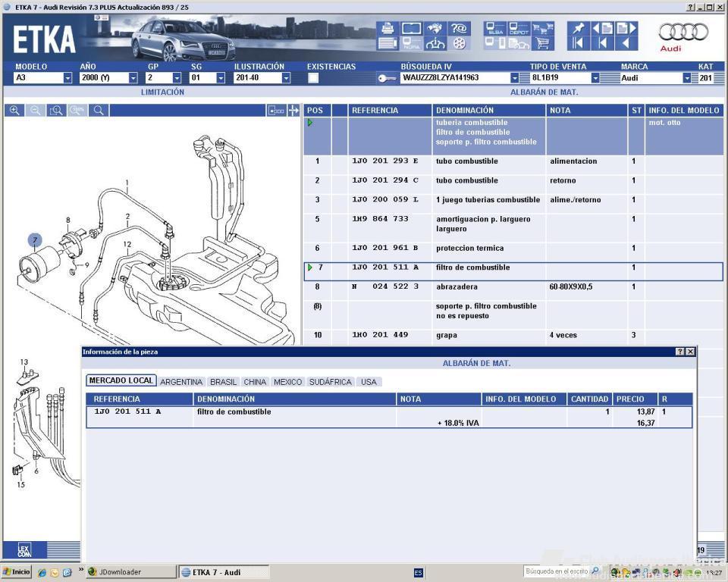The height and width of the screenshot is (582, 728).
Task: Expand the green arrow header row
Action: [310, 123]
